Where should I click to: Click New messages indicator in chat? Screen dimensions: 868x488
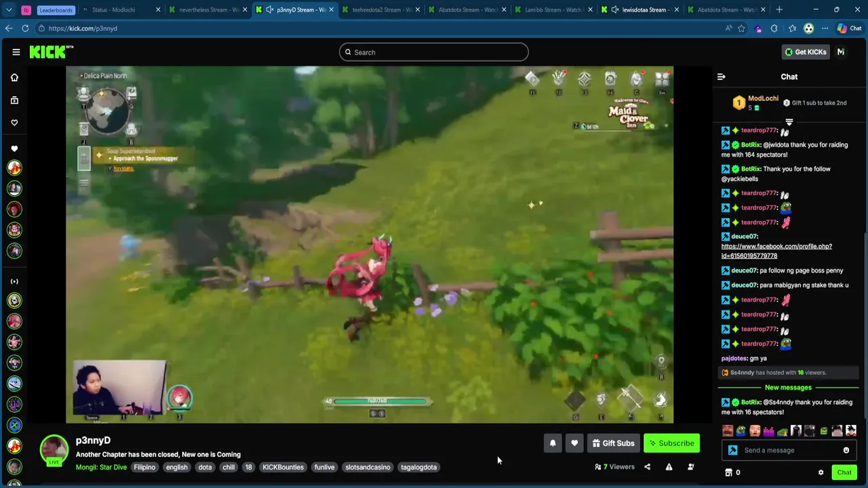[x=788, y=388]
